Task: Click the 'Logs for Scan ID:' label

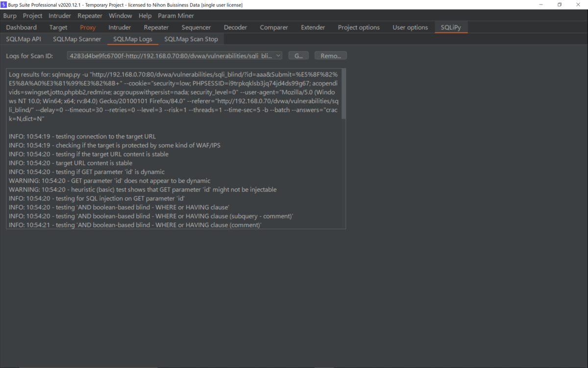Action: (29, 56)
